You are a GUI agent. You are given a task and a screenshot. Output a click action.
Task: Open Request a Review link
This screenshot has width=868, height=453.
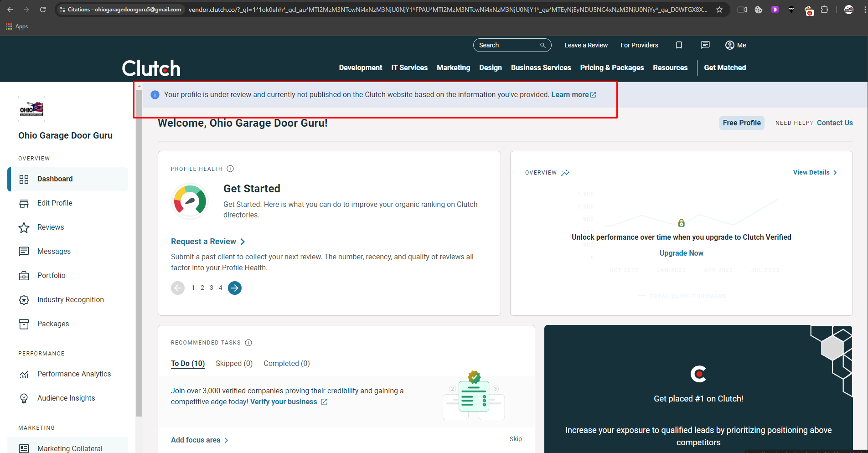(208, 242)
